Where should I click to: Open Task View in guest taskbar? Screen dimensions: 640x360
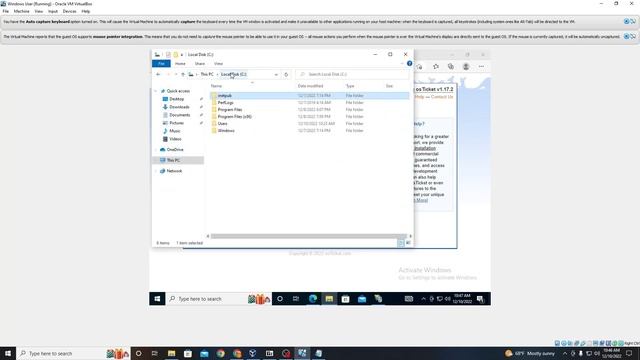click(296, 299)
